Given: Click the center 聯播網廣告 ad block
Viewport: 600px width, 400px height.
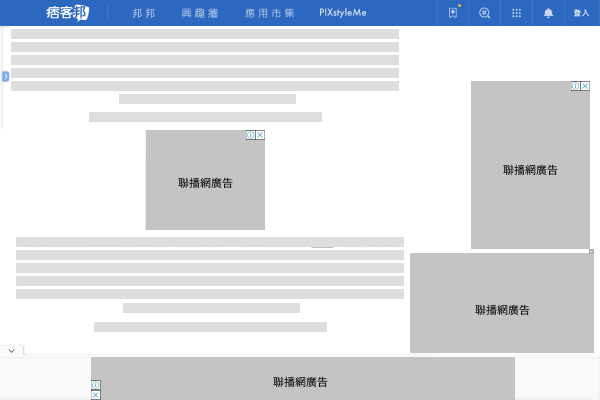Looking at the screenshot, I should click(205, 185).
